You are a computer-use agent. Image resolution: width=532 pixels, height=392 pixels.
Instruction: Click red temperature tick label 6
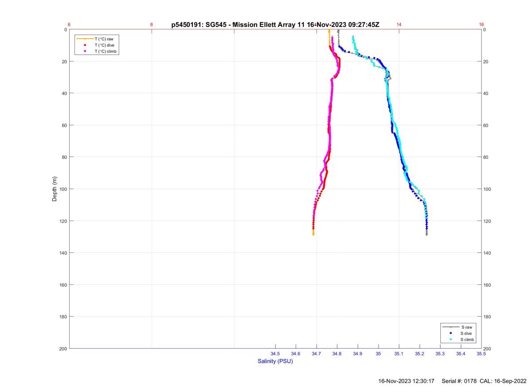[x=69, y=25]
